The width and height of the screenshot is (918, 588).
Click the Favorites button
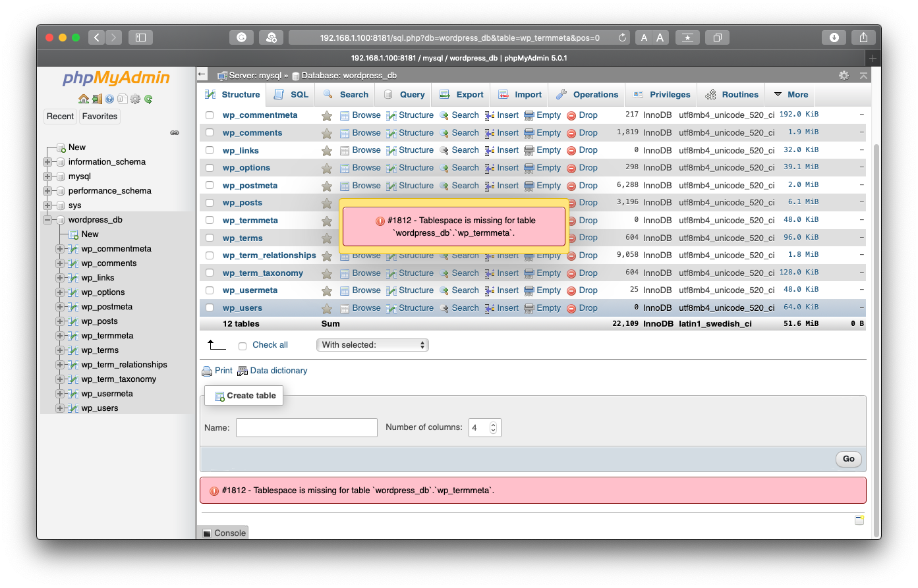click(x=100, y=117)
